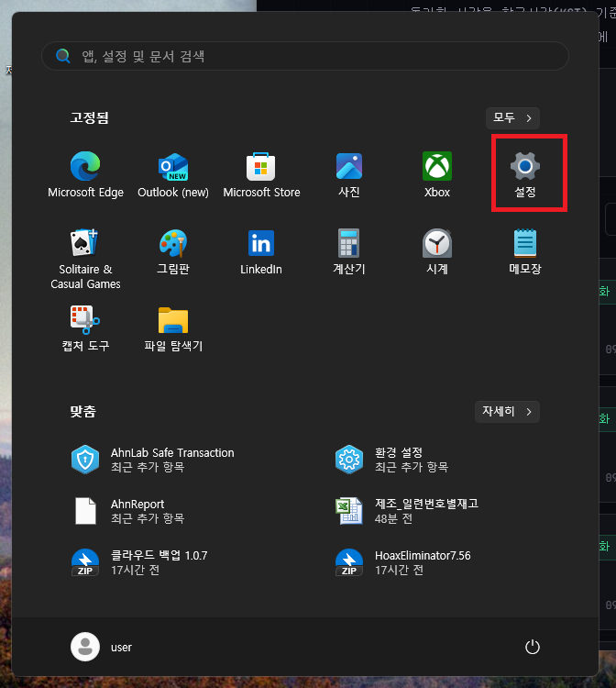Image resolution: width=616 pixels, height=688 pixels.
Task: Open AhnReport recommended file
Action: [x=127, y=511]
